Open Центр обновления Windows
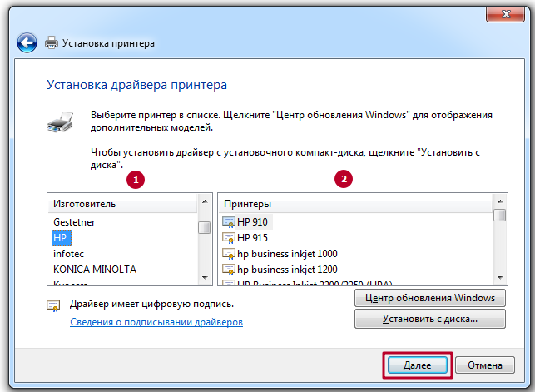 tap(430, 298)
